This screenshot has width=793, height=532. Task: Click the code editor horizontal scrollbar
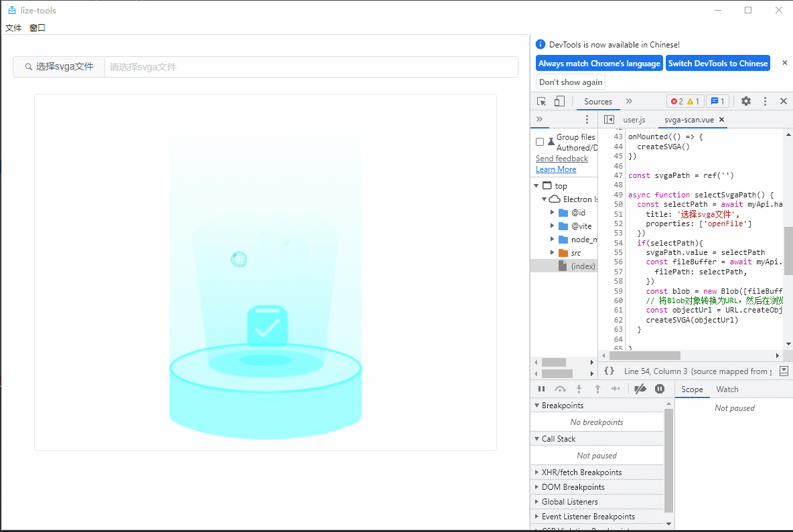[644, 355]
